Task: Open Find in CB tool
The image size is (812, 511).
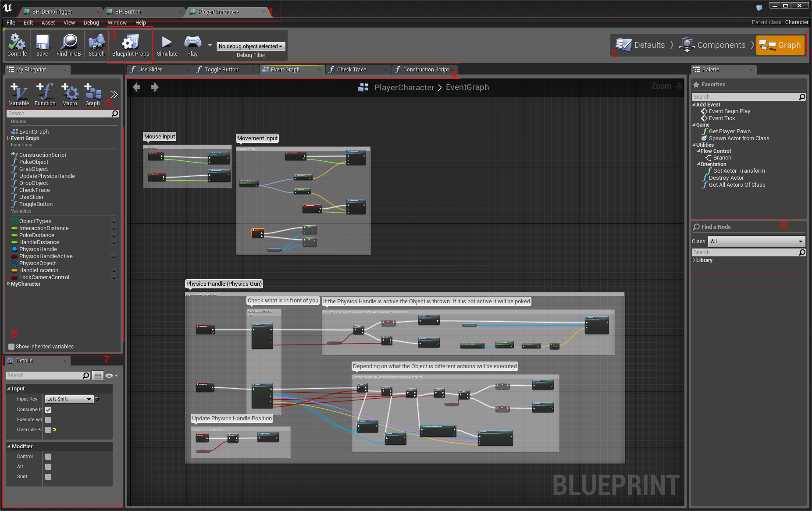Action: 68,46
